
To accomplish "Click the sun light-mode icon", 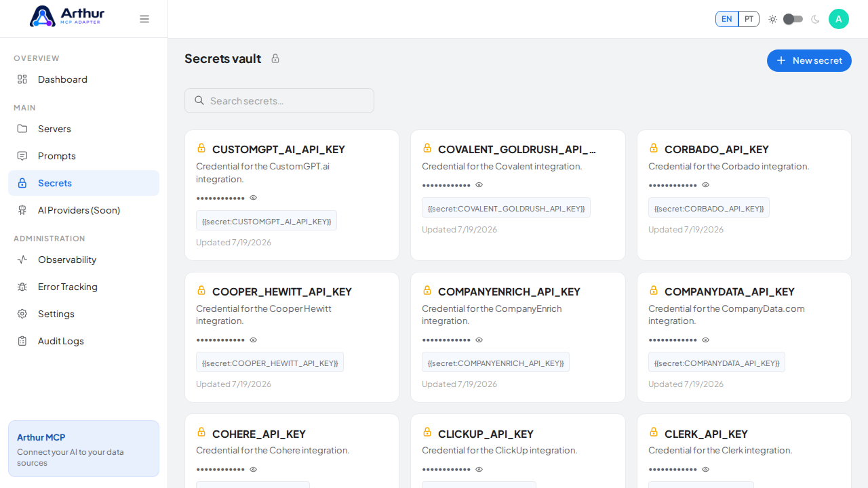I will [x=772, y=19].
